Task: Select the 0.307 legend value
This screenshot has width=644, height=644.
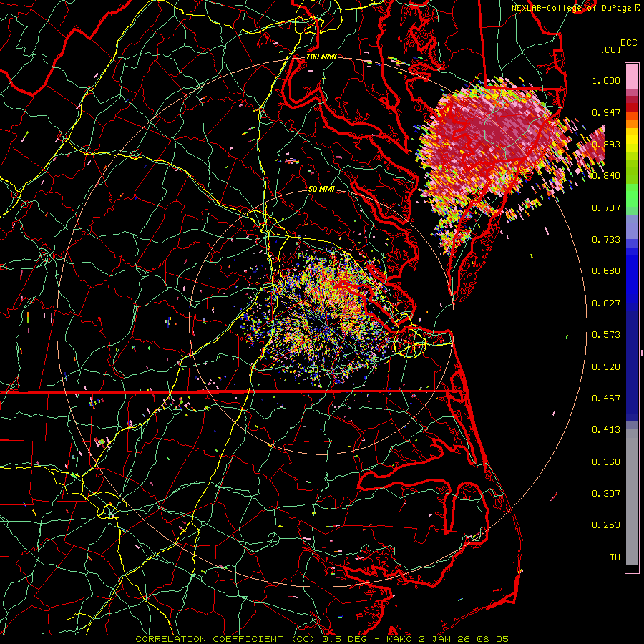Action: click(x=606, y=494)
